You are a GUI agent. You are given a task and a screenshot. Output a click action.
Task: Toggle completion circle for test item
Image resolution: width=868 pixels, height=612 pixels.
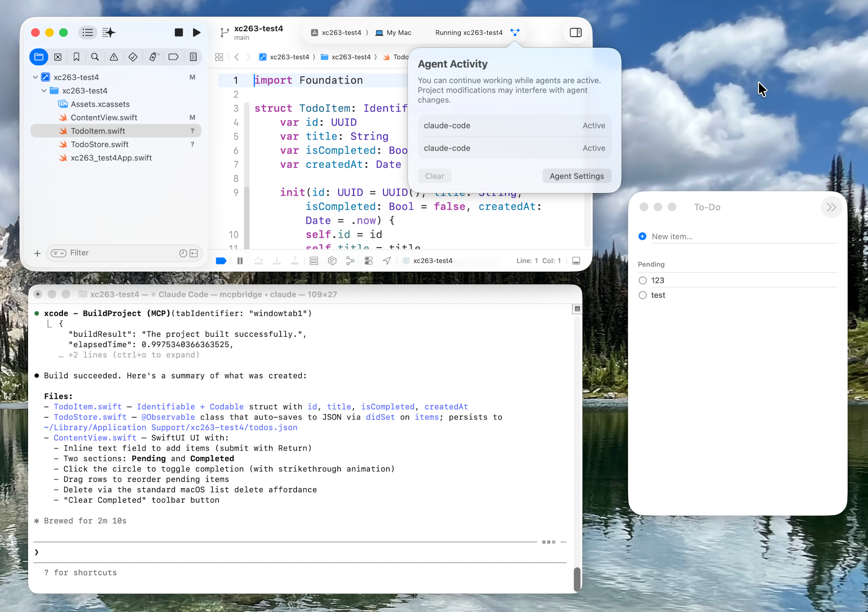tap(642, 295)
